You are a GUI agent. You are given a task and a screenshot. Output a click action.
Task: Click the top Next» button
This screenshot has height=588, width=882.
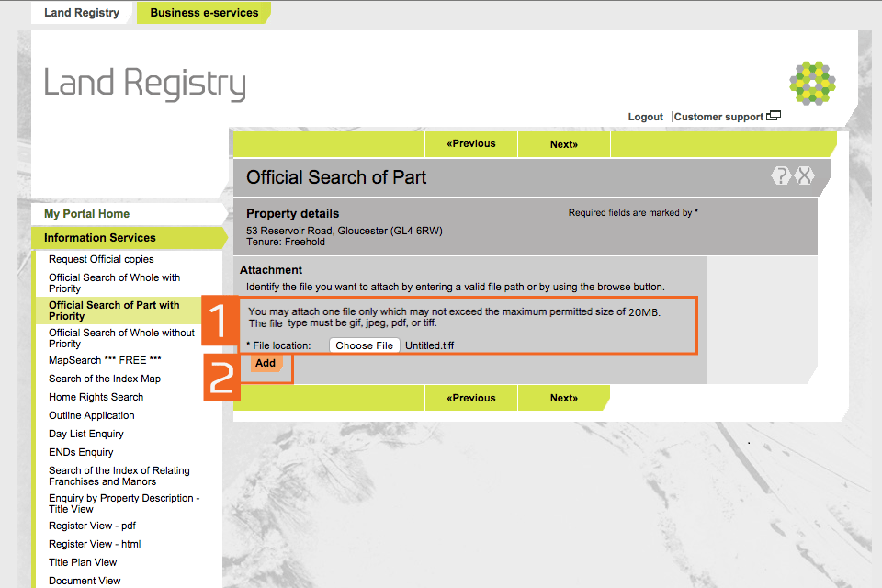coord(564,144)
